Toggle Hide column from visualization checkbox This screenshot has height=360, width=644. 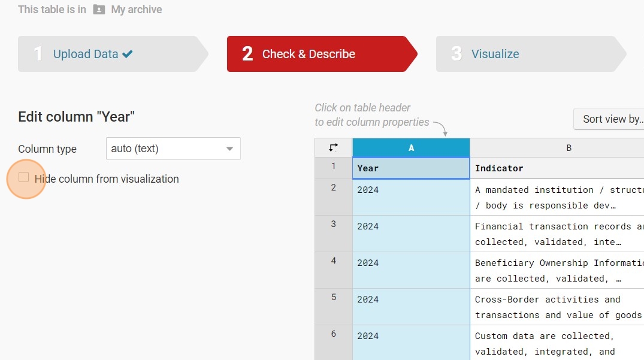click(24, 178)
